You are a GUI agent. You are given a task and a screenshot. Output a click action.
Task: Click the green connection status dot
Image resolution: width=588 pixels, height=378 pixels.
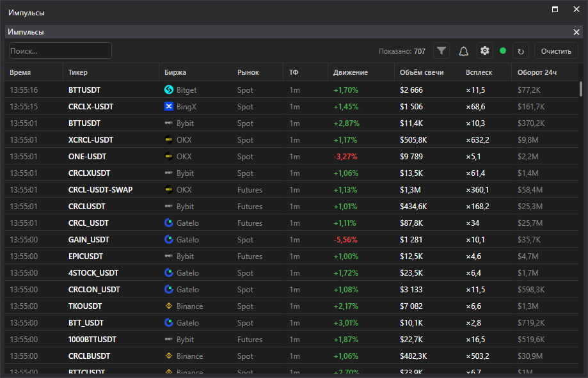[x=503, y=51]
